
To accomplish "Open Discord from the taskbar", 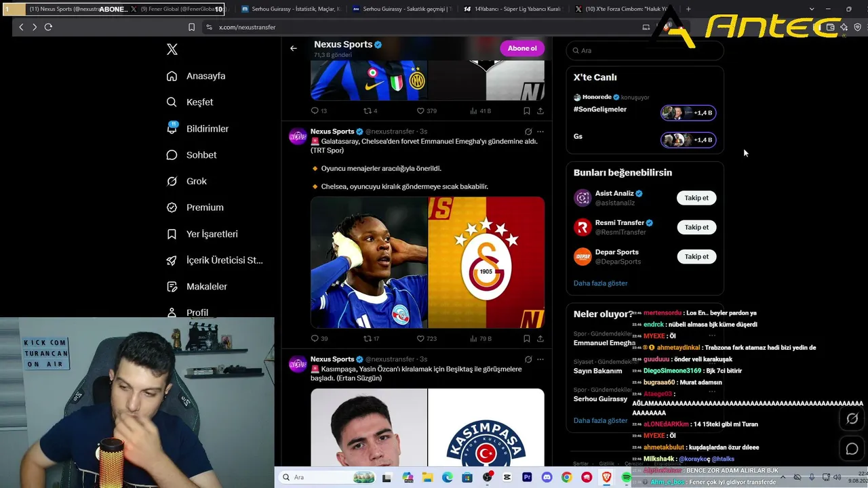I will coord(547,477).
